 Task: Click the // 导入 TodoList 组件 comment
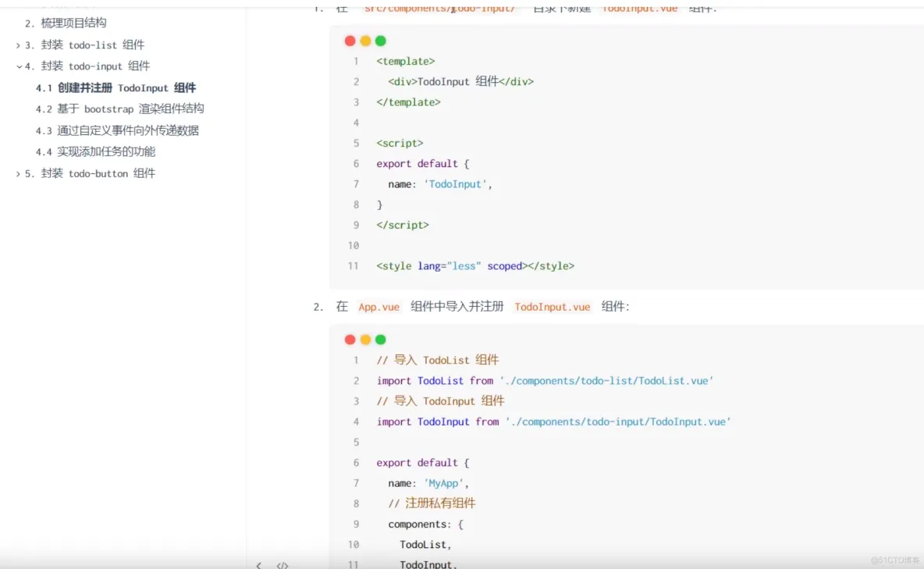[438, 361]
